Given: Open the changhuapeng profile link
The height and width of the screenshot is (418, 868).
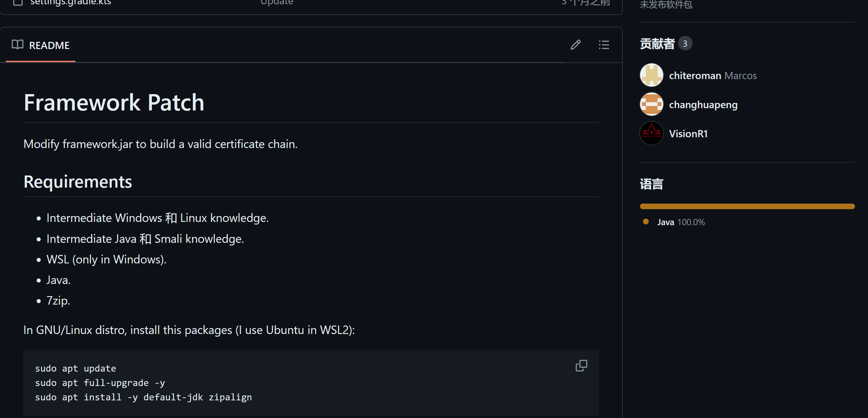Looking at the screenshot, I should (703, 105).
